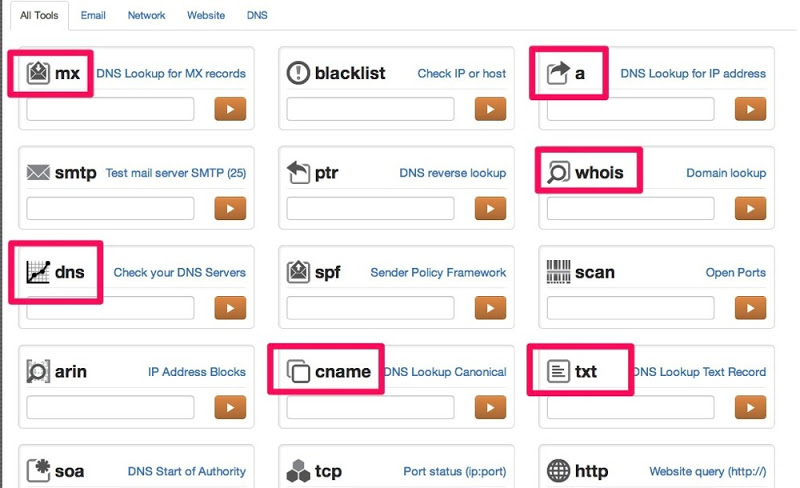This screenshot has width=800, height=488.
Task: Click the 'Test mail server SMTP (25)' link
Action: [x=176, y=173]
